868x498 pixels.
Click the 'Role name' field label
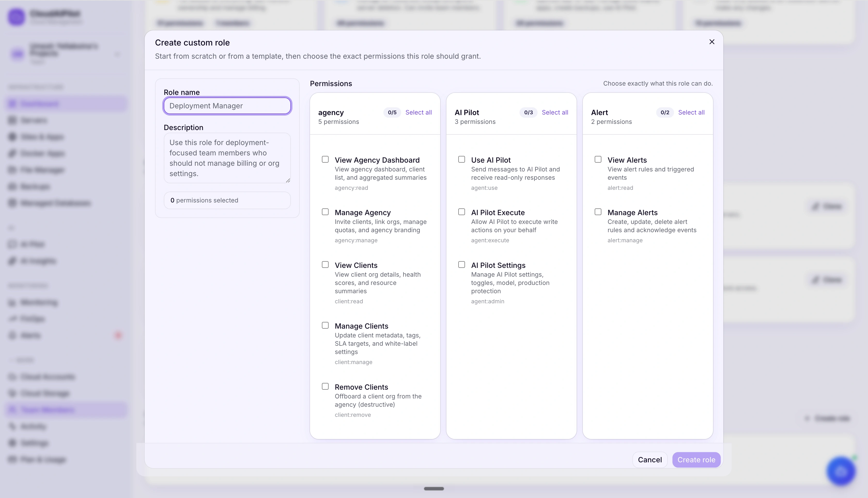click(181, 92)
